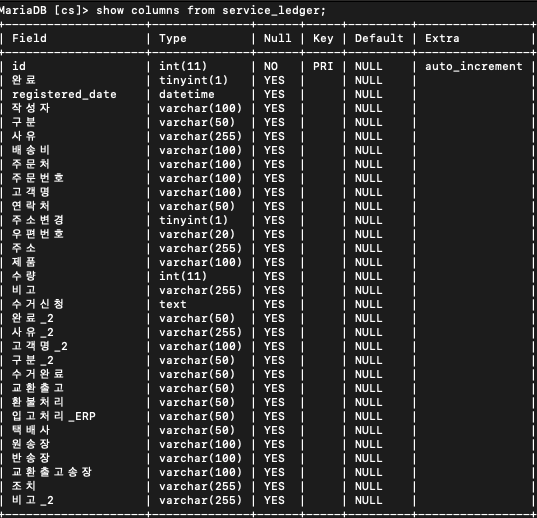This screenshot has height=518, width=537.
Task: Click the registered_date field name
Action: [64, 94]
